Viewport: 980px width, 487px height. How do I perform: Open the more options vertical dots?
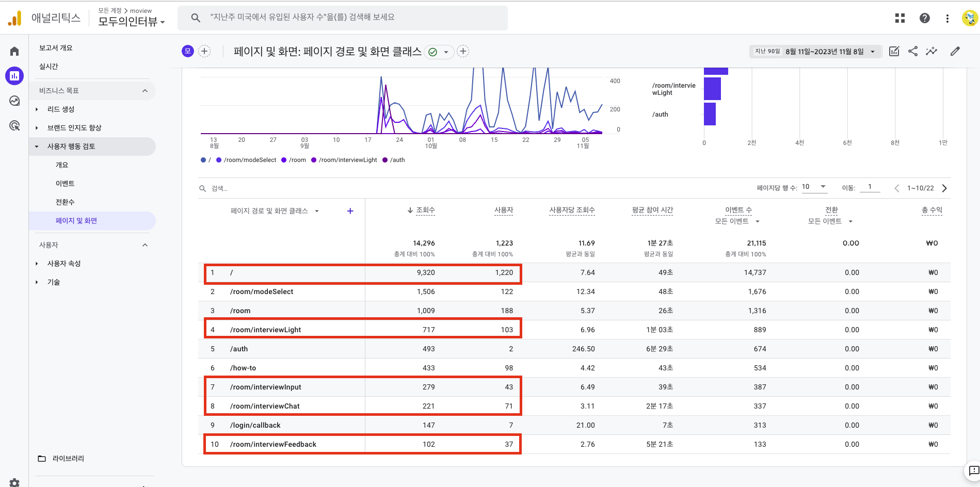point(947,18)
